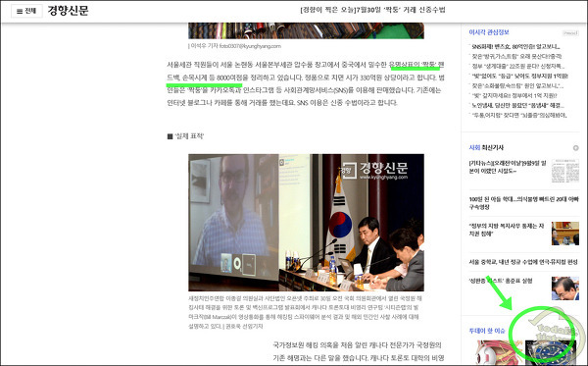Click the small ad badge beside 이시각 관심정보
The width and height of the screenshot is (588, 366).
[x=570, y=33]
